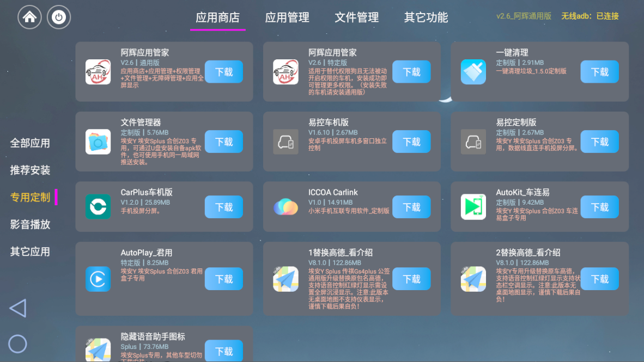The width and height of the screenshot is (644, 362).
Task: Select the 隐藏语音助手图标 app icon
Action: pos(98,349)
